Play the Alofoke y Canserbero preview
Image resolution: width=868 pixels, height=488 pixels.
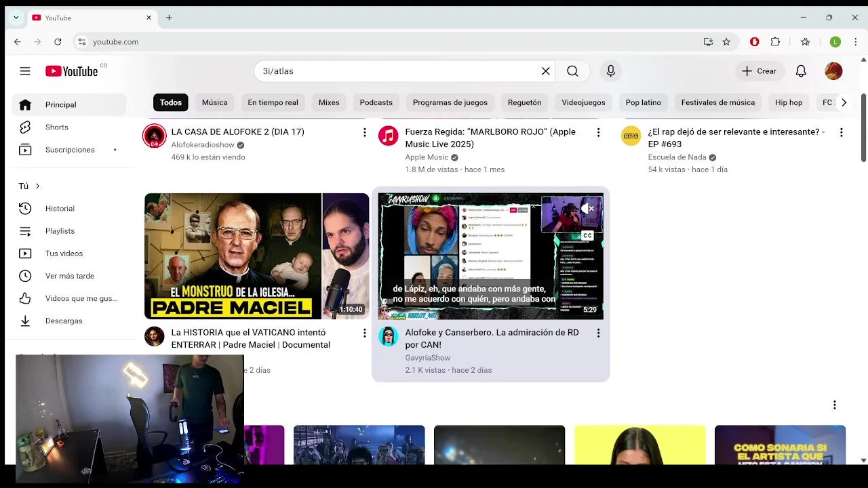tap(490, 256)
